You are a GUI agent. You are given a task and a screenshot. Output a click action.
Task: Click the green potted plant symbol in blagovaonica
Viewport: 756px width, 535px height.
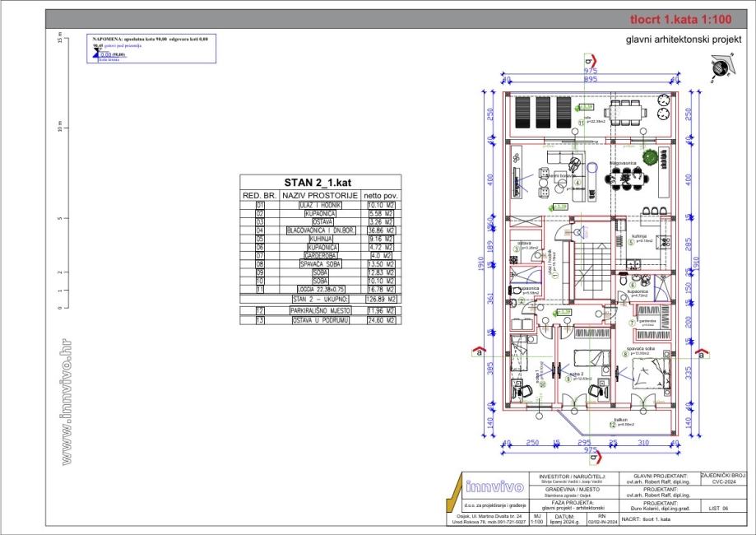click(649, 157)
